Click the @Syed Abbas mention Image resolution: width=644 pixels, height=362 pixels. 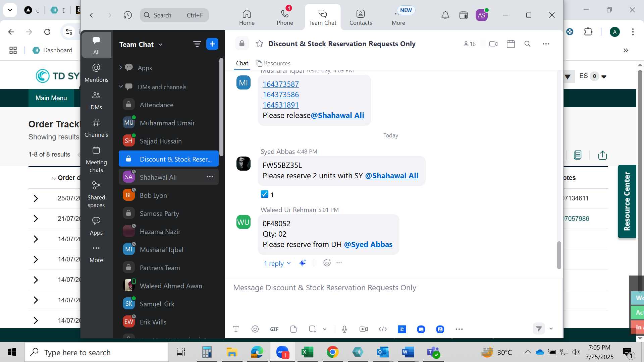pyautogui.click(x=368, y=244)
